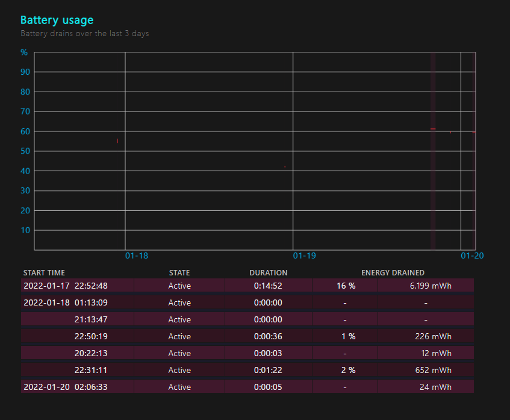Click the Battery usage heading
510x420 pixels.
pos(57,20)
